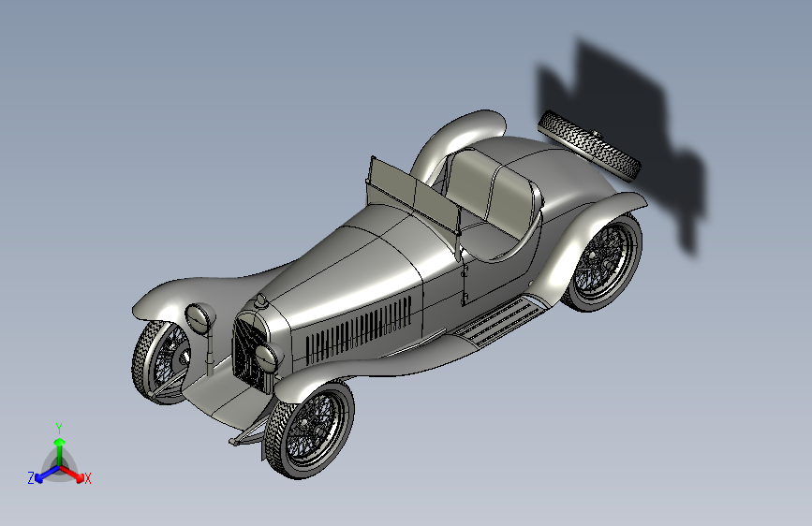Select the headlamp mounted on the tall stalk
Viewport: 812px width, 526px height.
(x=200, y=318)
